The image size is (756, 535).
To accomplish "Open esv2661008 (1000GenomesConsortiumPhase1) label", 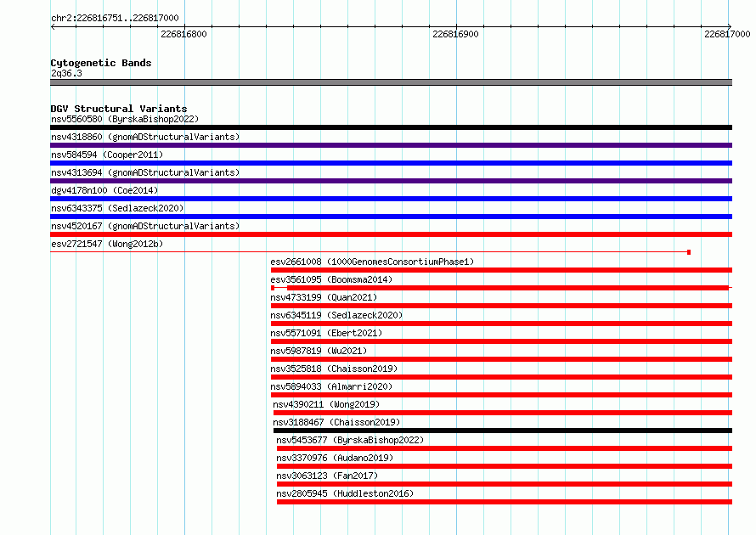I will click(x=372, y=262).
